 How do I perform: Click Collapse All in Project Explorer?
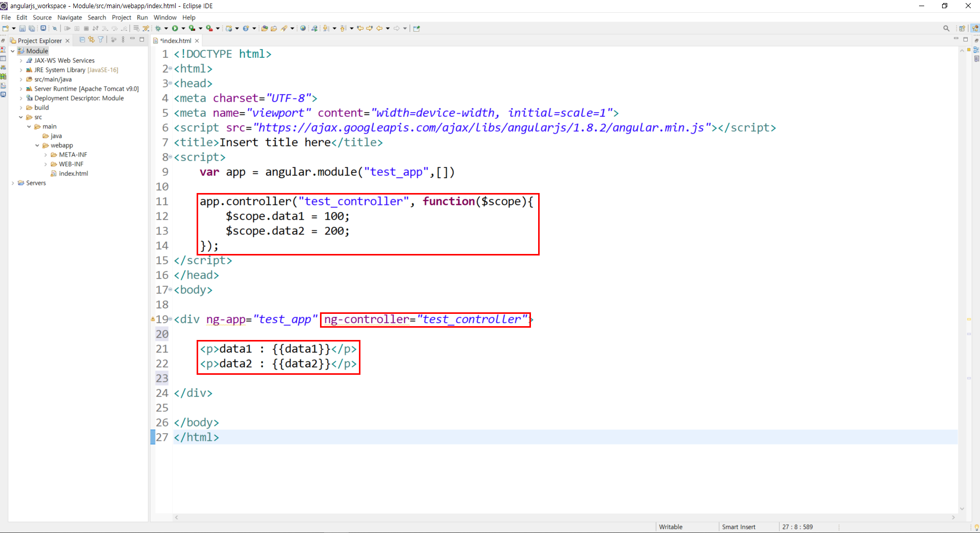tap(82, 39)
